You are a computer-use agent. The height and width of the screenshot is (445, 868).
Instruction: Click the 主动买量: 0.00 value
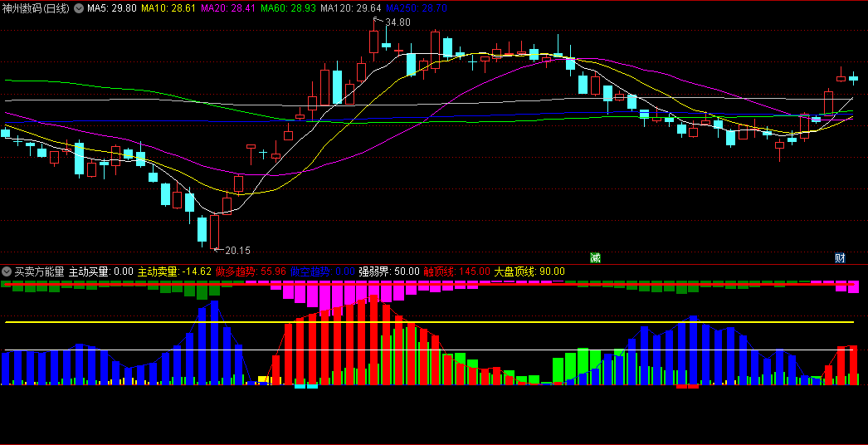coord(101,271)
